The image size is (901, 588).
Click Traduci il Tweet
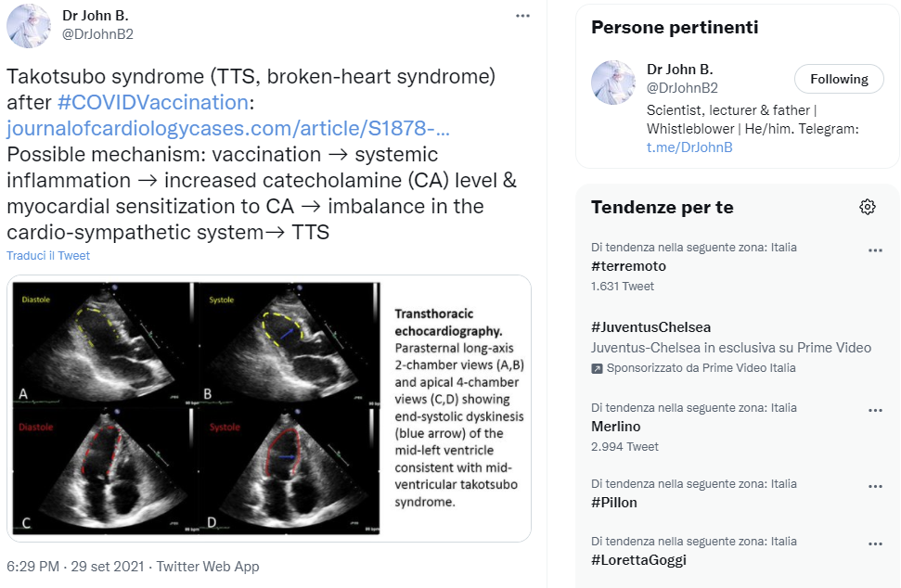tap(48, 256)
